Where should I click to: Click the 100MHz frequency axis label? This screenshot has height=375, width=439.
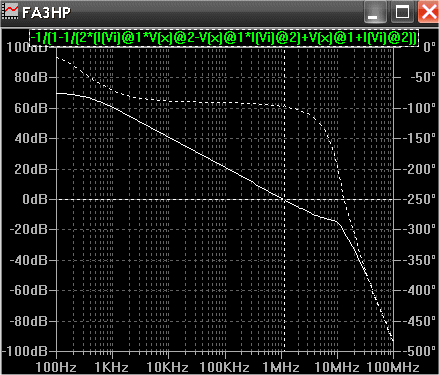point(393,367)
